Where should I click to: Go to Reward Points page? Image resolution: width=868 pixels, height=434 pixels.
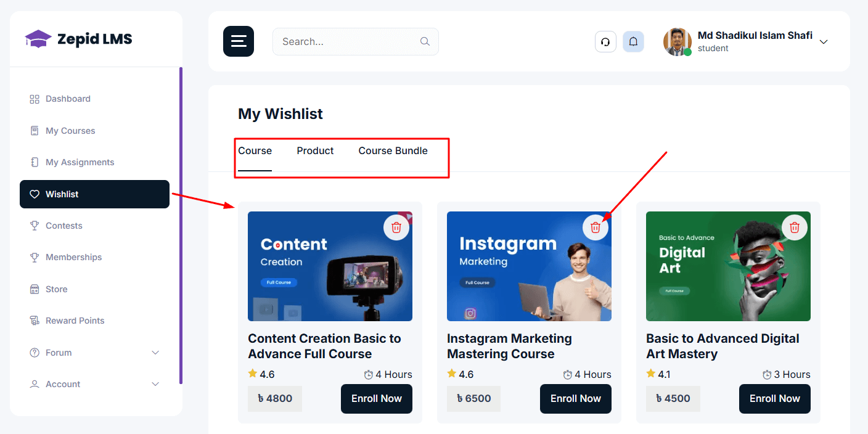tap(75, 321)
